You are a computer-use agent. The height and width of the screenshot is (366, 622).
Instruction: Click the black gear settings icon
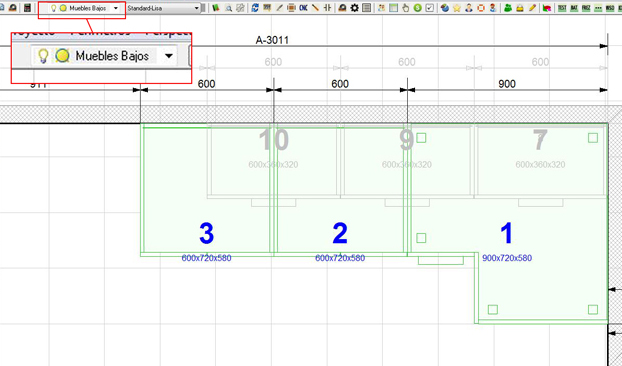354,8
